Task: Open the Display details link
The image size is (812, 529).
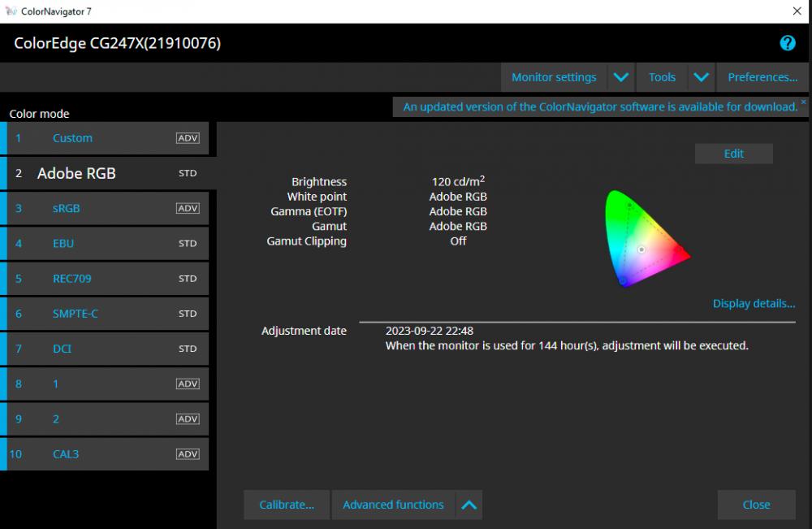Action: [x=754, y=304]
